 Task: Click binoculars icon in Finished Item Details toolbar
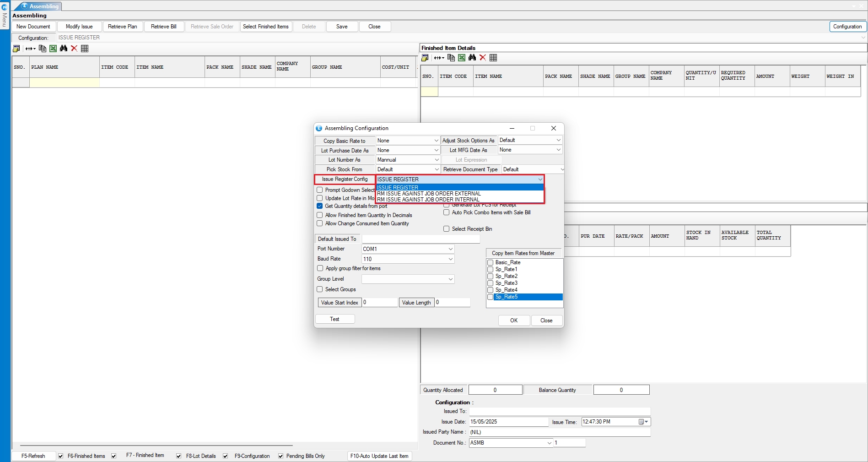coord(472,58)
